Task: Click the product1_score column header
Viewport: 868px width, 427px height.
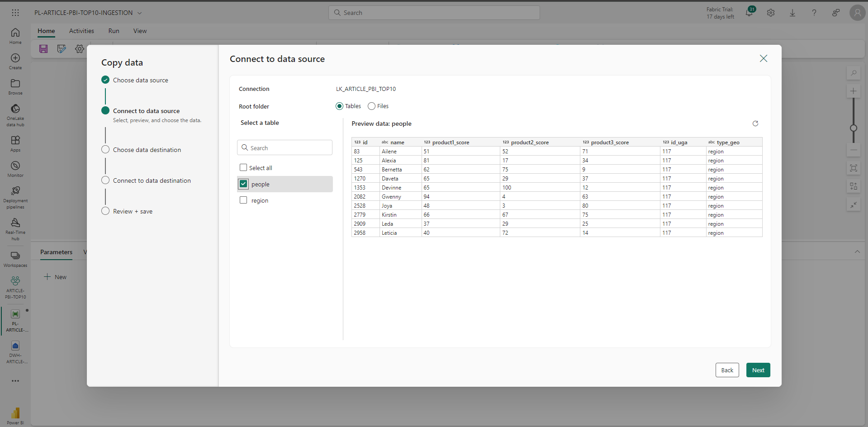Action: (x=460, y=142)
